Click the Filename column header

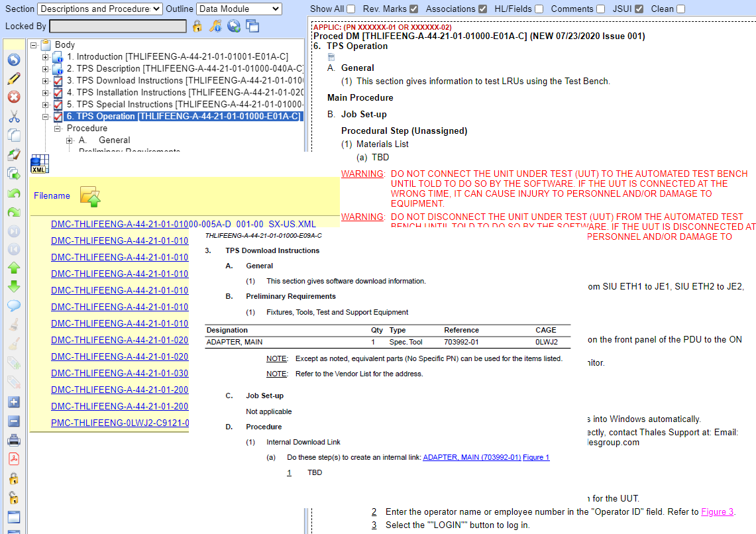tap(52, 195)
